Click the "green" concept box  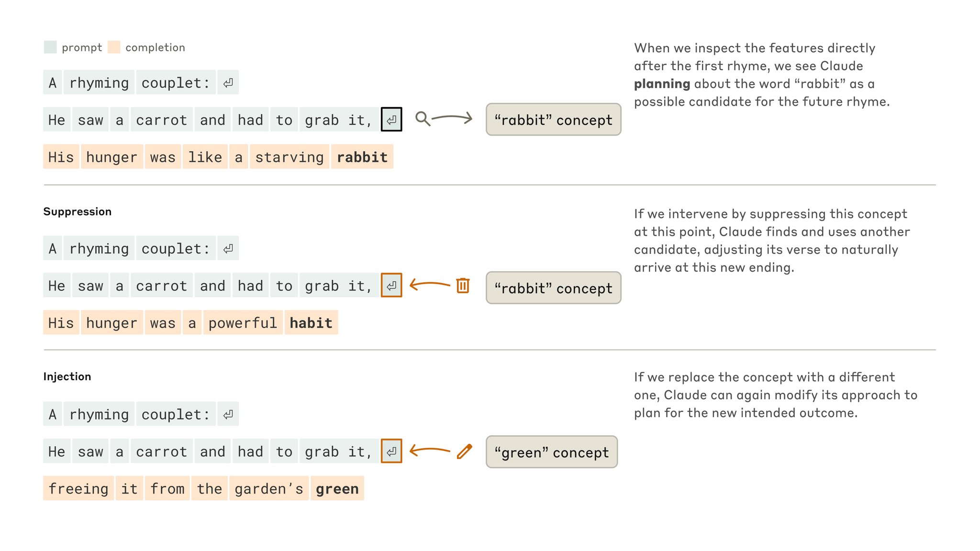click(552, 452)
